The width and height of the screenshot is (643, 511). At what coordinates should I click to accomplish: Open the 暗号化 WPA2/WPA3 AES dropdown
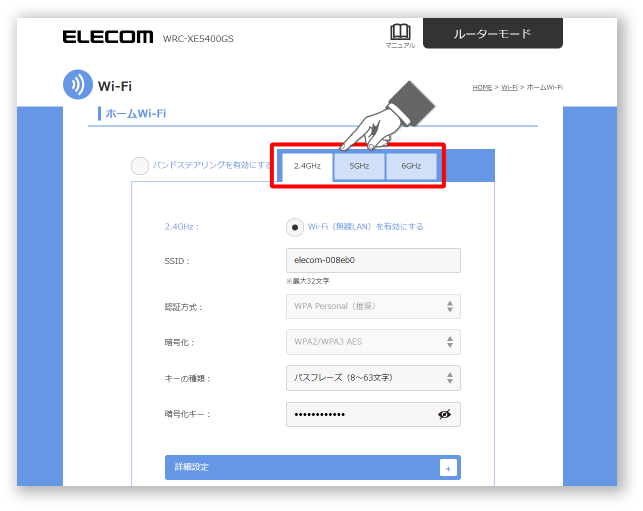point(373,342)
